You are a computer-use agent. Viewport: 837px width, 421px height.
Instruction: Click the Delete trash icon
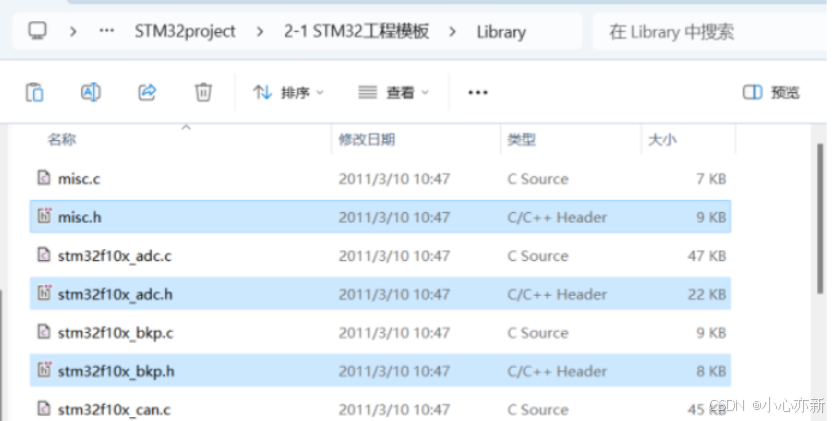(x=203, y=92)
